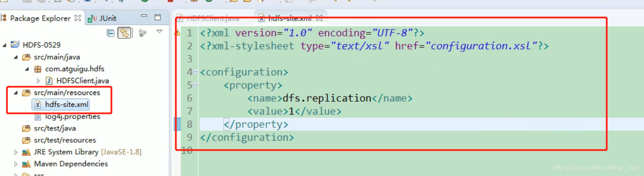Image resolution: width=644 pixels, height=176 pixels.
Task: Click the opening <property> tag
Action: pos(253,85)
